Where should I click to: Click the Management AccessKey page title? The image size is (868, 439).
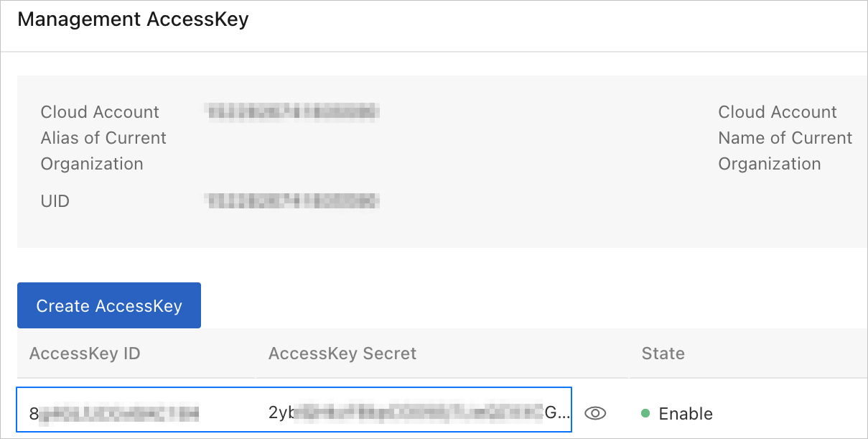133,19
